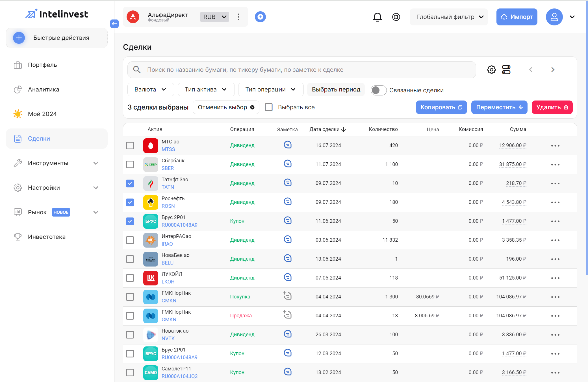588x382 pixels.
Task: Open Инвестотека in the sidebar
Action: tap(57, 237)
